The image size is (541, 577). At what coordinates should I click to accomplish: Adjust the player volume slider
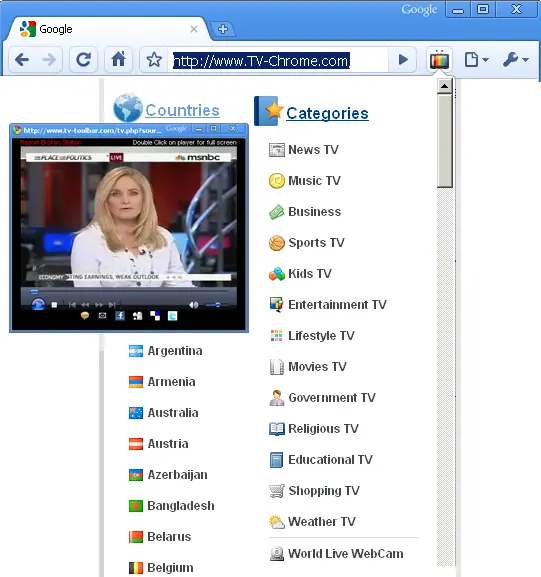click(217, 305)
